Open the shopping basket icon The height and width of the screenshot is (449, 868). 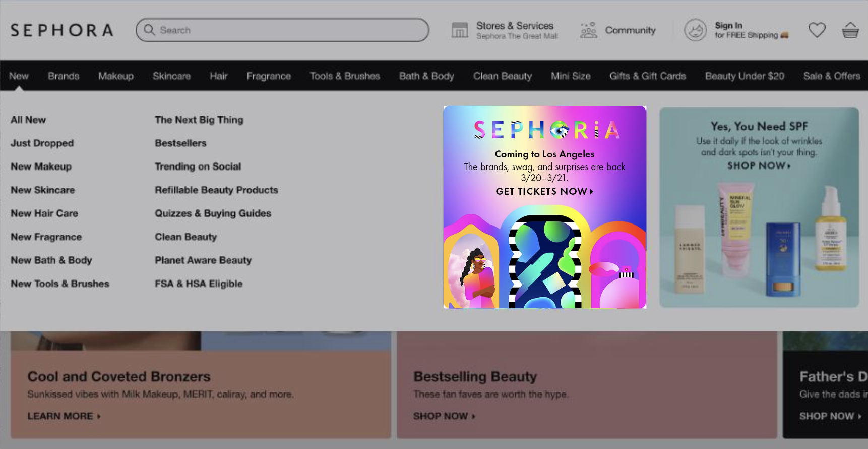(850, 30)
